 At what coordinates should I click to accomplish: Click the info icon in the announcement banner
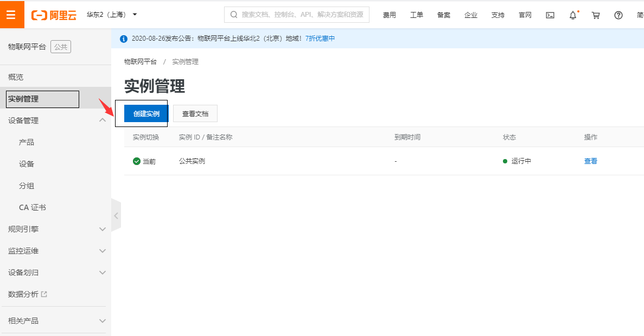[x=123, y=38]
